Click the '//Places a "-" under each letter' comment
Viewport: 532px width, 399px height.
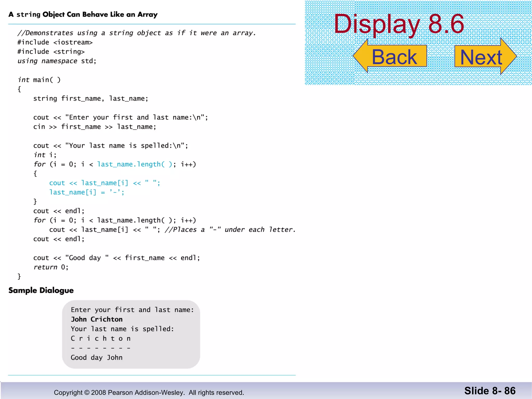(230, 230)
